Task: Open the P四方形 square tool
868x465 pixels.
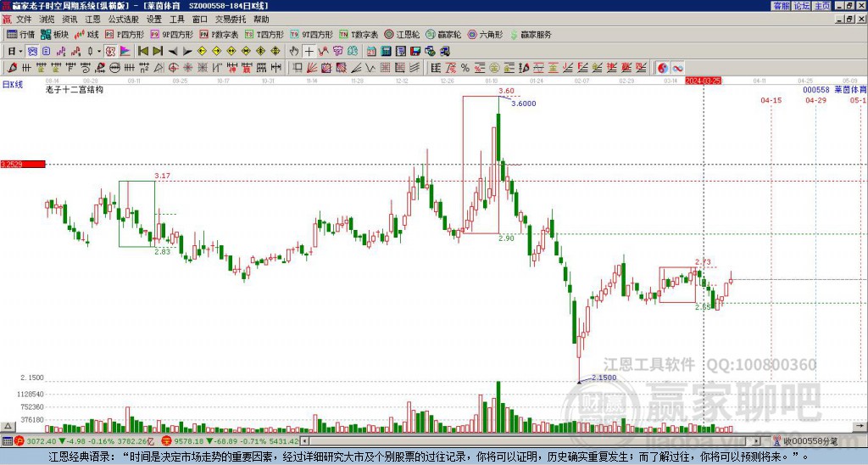Action: click(125, 34)
